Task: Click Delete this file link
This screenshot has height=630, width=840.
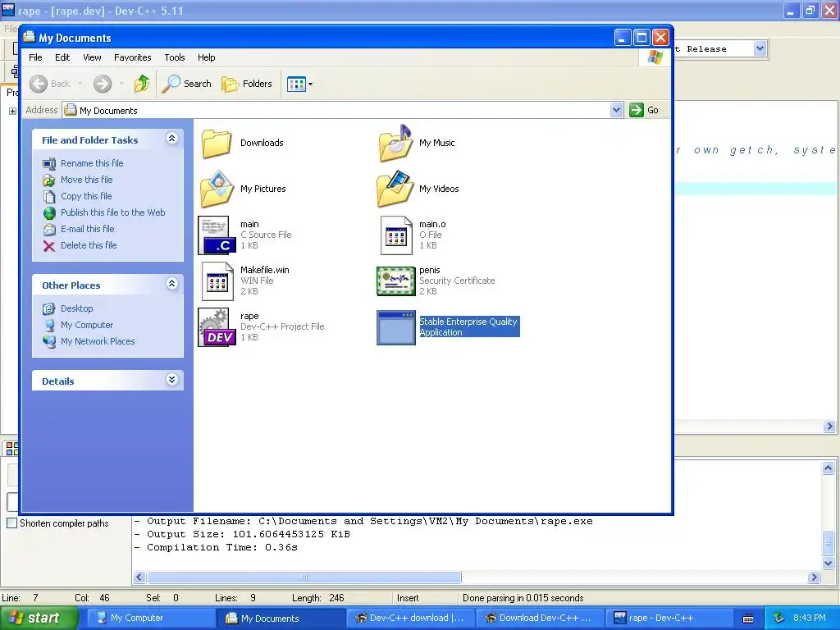Action: click(89, 245)
